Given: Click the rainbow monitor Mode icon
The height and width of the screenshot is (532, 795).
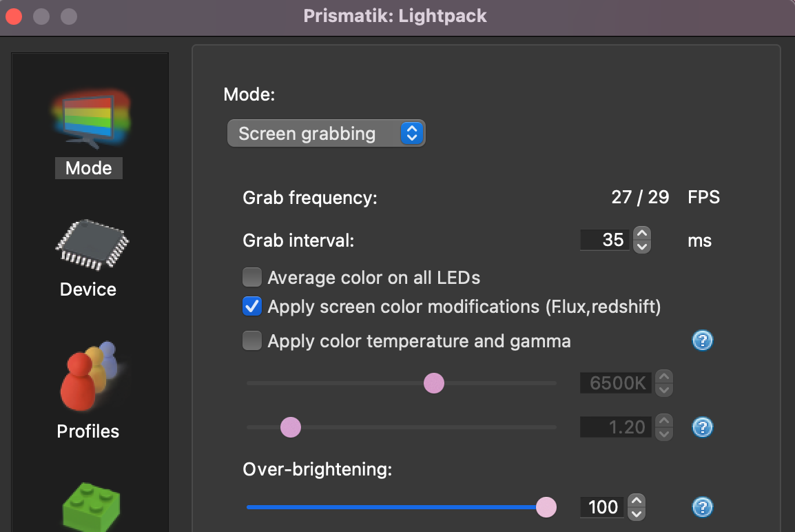Looking at the screenshot, I should pos(88,116).
